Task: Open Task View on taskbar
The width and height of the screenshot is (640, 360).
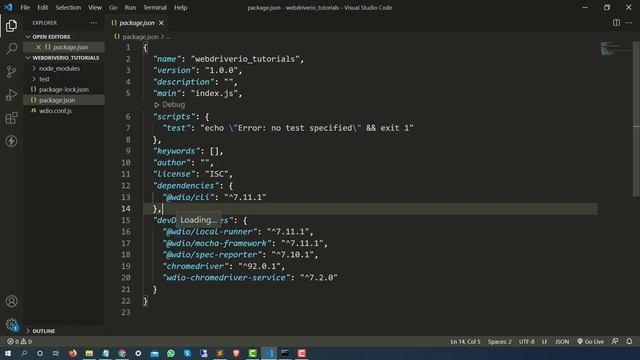Action: pos(56,353)
